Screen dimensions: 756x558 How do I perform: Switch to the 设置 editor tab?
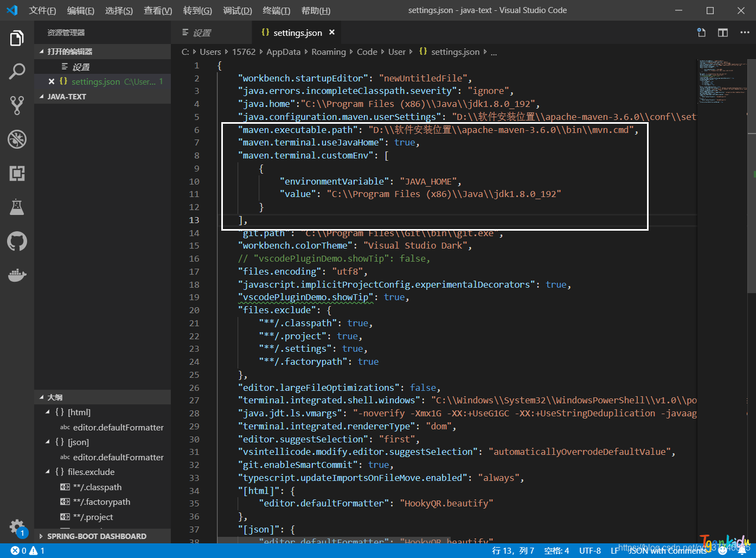pos(202,33)
